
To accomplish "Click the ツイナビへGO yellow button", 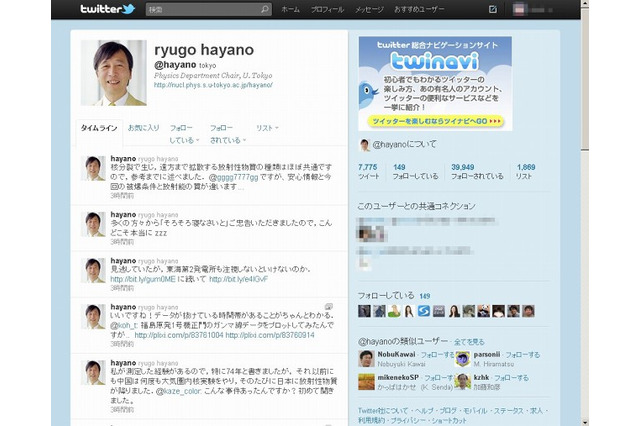I will (x=436, y=121).
